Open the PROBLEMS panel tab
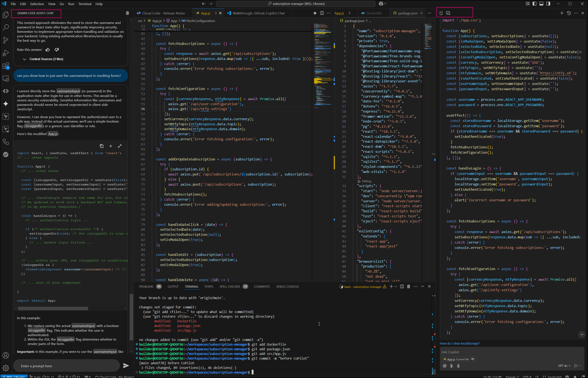Screen dimensions: 588x378 point(150,286)
